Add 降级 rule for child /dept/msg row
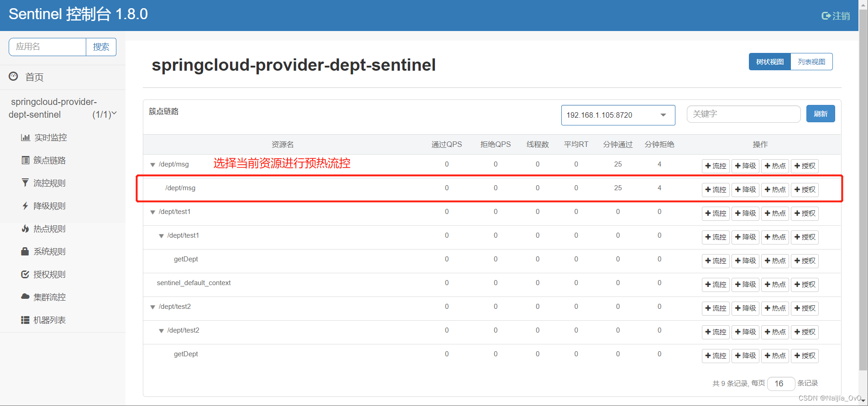868x406 pixels. [x=745, y=189]
